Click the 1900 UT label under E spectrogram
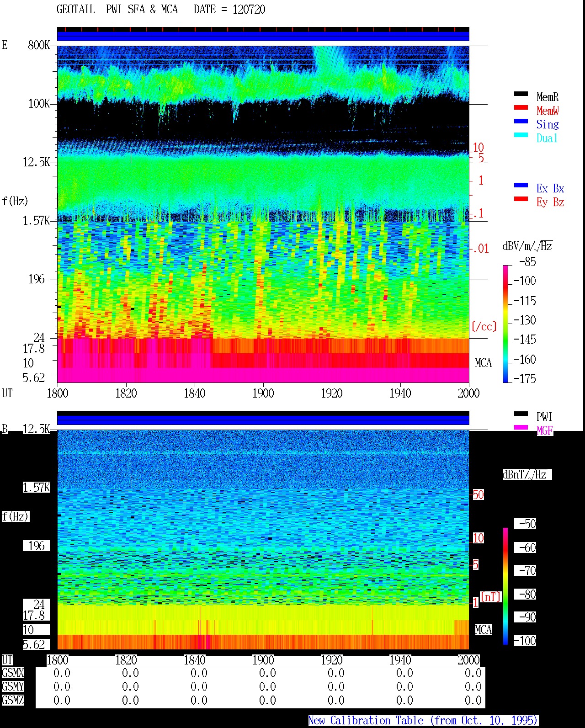The image size is (585, 728). point(263,393)
